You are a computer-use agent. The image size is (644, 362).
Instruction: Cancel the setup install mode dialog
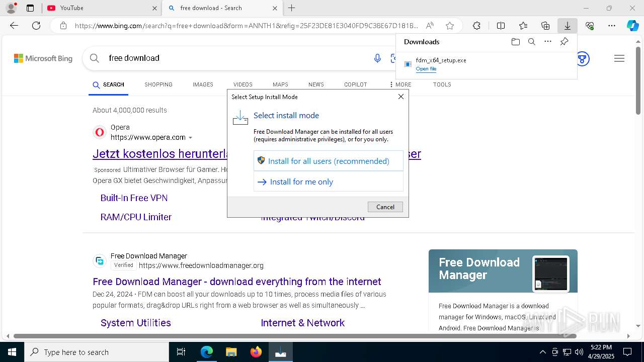click(385, 207)
